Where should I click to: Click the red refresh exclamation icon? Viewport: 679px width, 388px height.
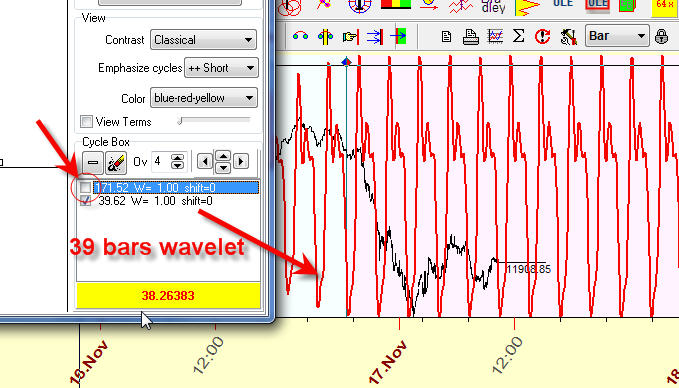point(542,36)
